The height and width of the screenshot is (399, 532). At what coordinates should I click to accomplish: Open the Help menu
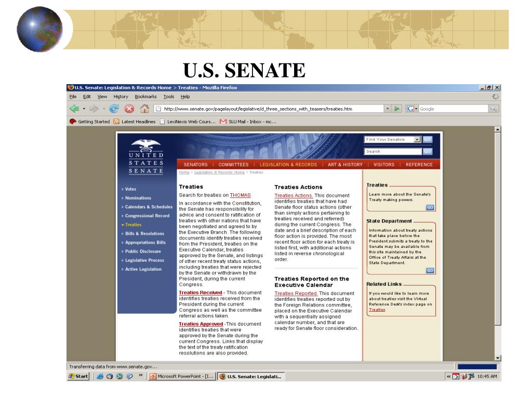click(185, 97)
